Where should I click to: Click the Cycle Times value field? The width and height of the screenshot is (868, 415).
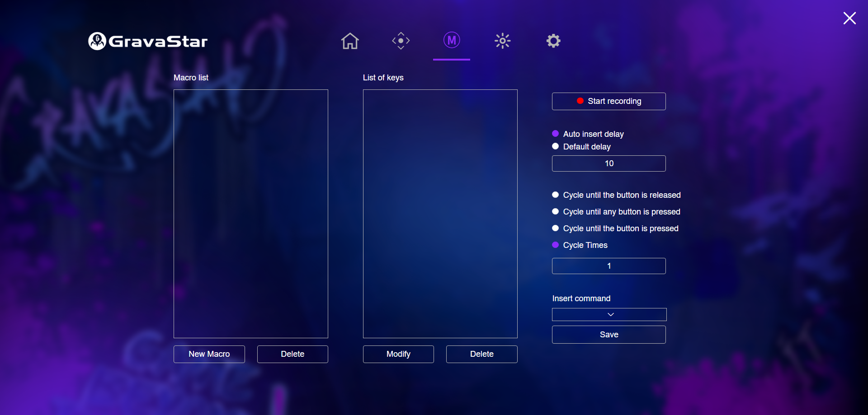point(609,266)
